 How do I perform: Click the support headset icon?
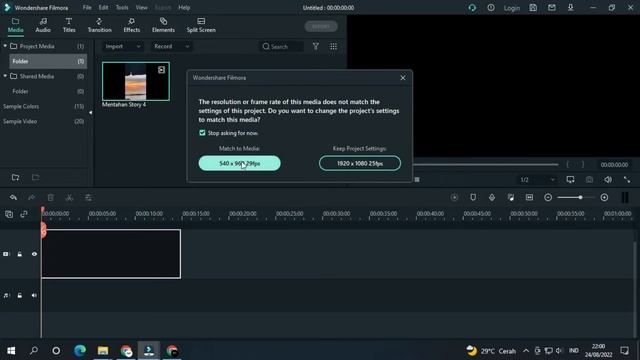472,8
